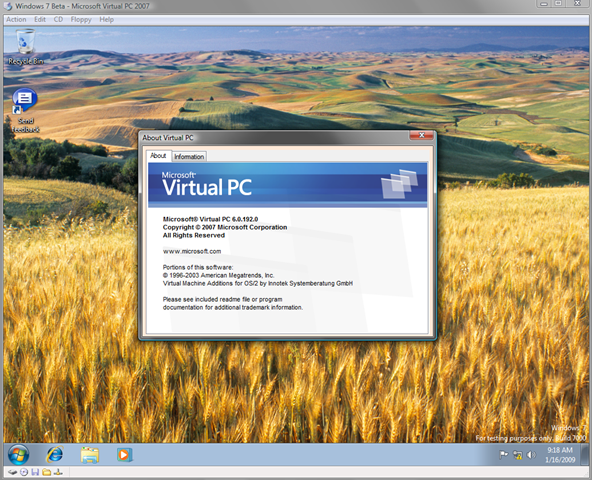
Task: Click the All Rights Reserved text
Action: pos(194,235)
